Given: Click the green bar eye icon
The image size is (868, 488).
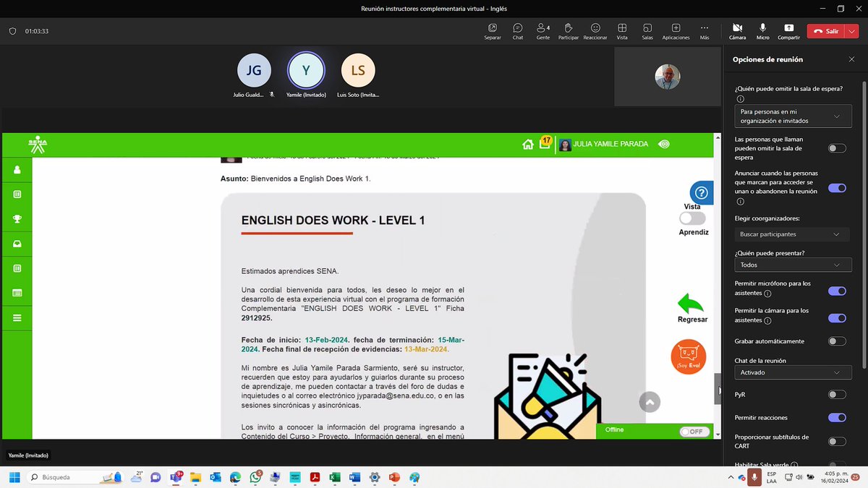Looking at the screenshot, I should tap(664, 144).
